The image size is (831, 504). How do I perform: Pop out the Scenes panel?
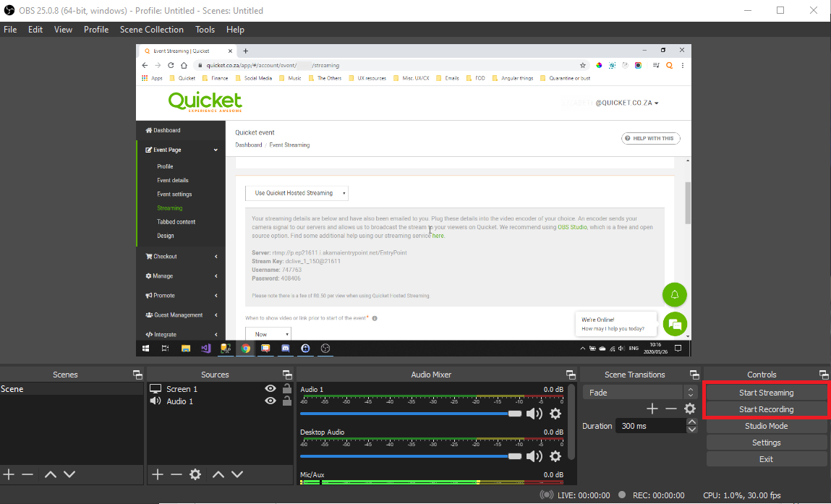click(137, 374)
